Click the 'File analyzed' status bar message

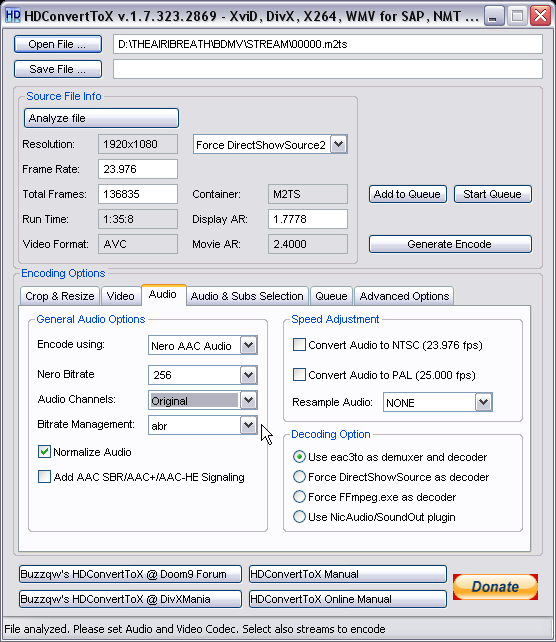pyautogui.click(x=195, y=629)
